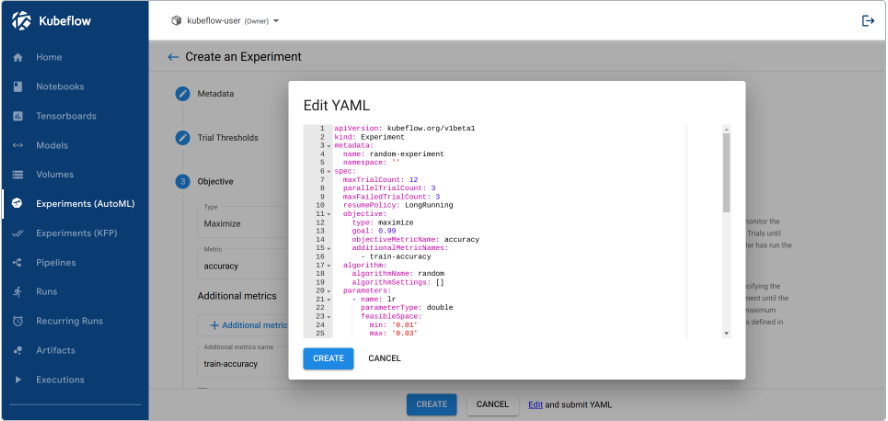Click the scroll down arrow in YAML editor
Screen dimensions: 888x421
click(x=726, y=333)
